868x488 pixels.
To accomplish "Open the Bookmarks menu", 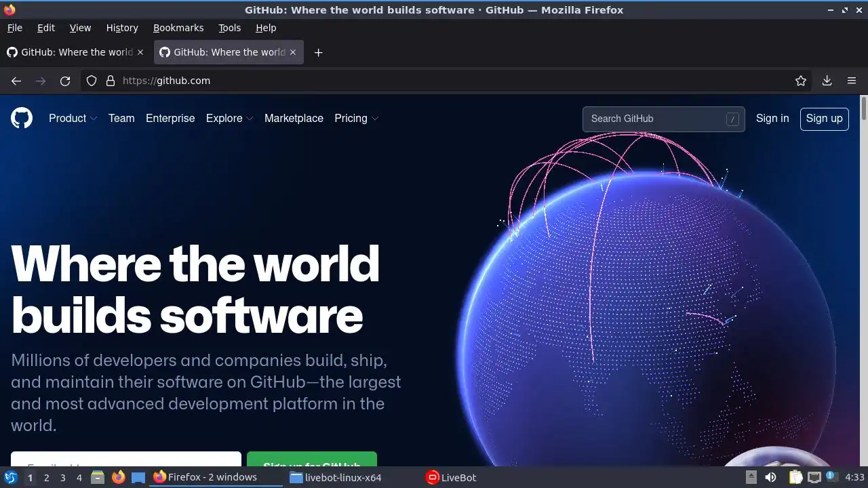I will [178, 28].
